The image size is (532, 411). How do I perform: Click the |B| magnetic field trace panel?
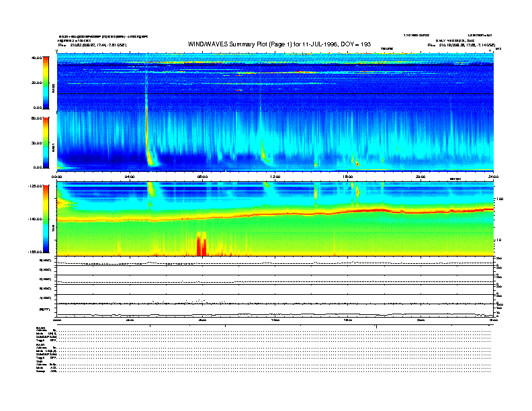click(x=275, y=311)
